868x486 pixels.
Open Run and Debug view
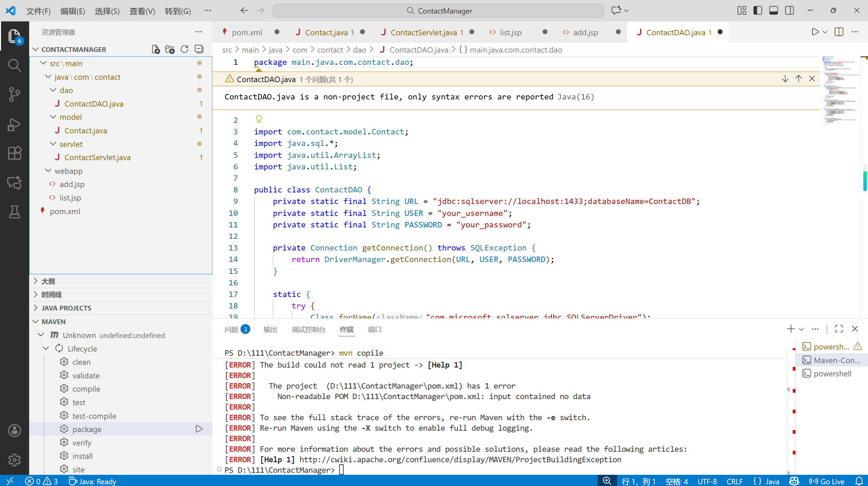pos(14,124)
